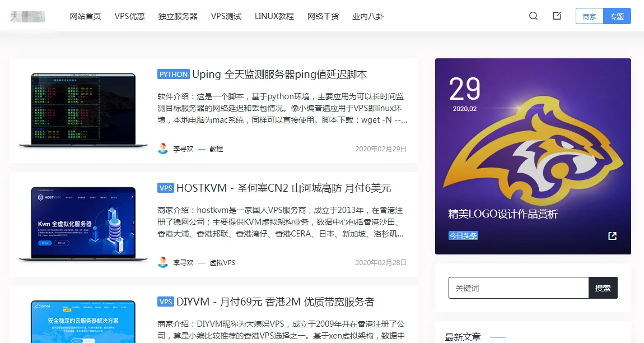
Task: Open LINUX教程 menu item
Action: pos(274,16)
